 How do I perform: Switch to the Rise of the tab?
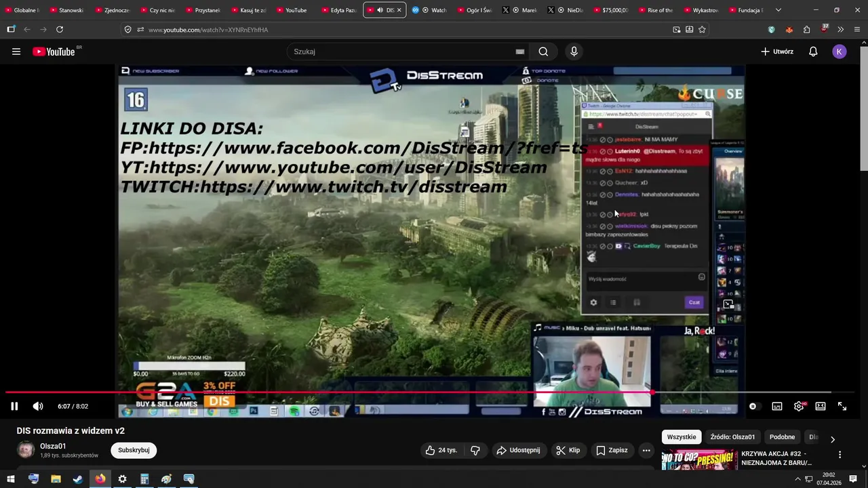coord(655,10)
